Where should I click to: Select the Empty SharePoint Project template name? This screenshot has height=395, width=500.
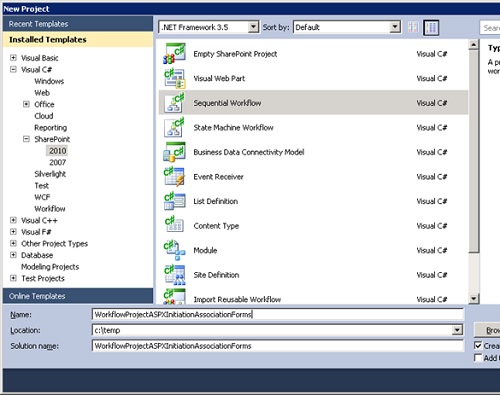(x=235, y=54)
